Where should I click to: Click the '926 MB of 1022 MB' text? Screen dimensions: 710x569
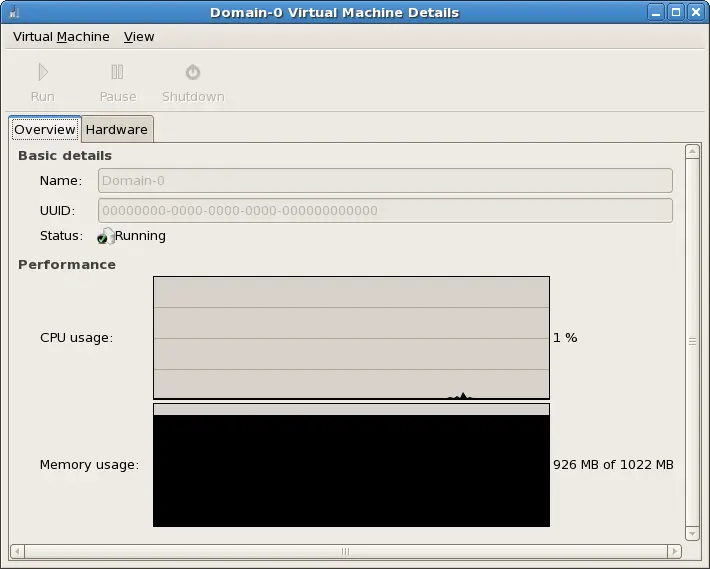point(613,465)
